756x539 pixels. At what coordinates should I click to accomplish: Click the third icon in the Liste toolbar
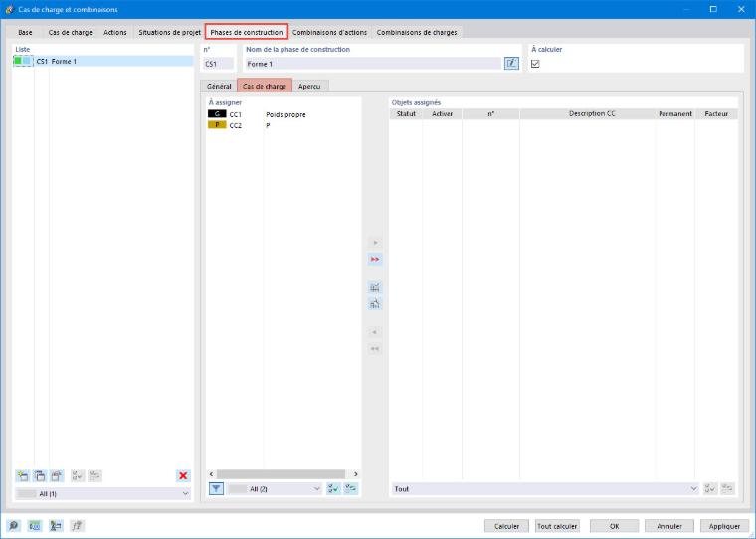pos(57,475)
